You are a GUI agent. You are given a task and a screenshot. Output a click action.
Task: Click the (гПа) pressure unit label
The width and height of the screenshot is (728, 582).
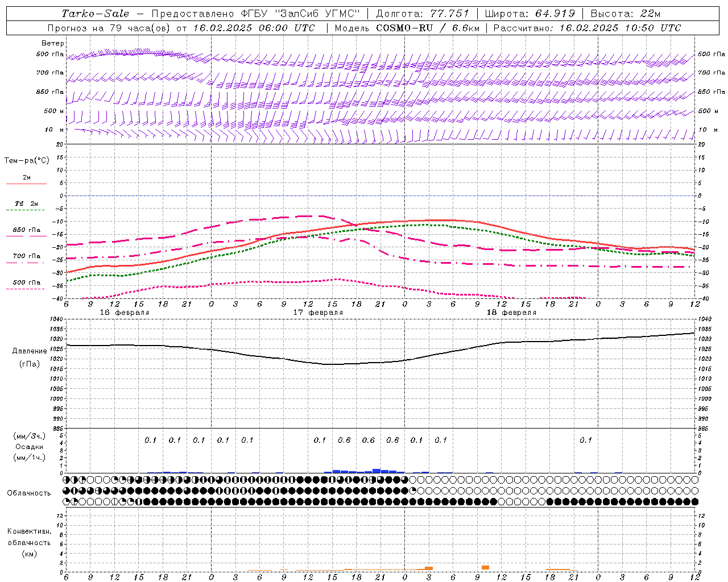pos(29,364)
